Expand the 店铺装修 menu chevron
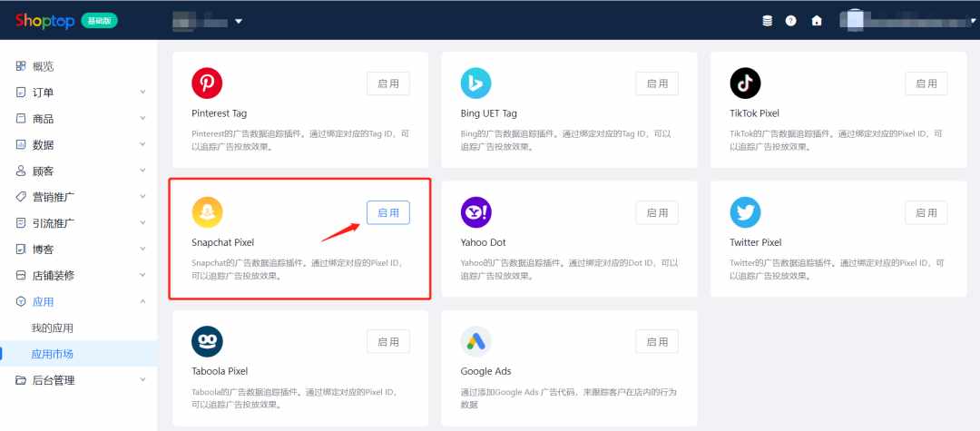Viewport: 980px width, 431px height. (142, 276)
